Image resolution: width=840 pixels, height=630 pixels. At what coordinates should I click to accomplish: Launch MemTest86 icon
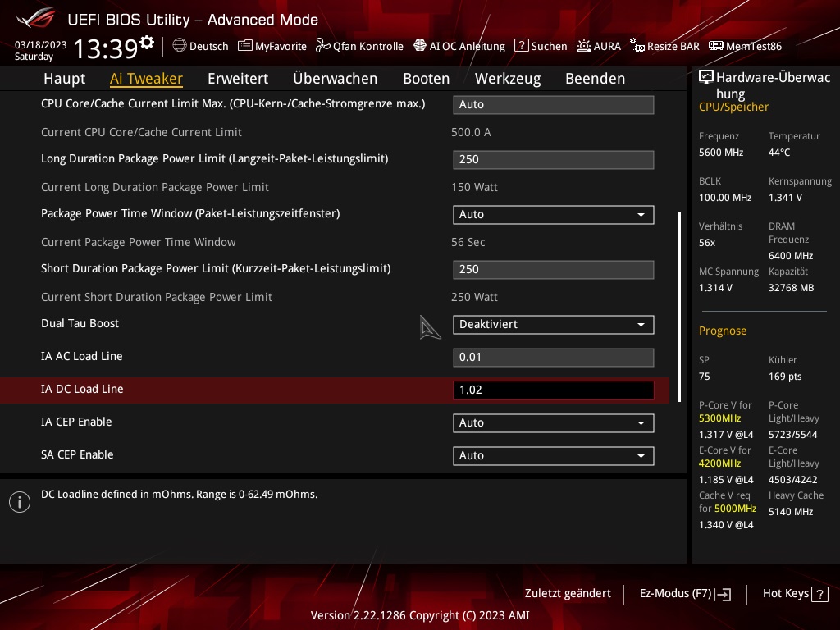click(715, 46)
